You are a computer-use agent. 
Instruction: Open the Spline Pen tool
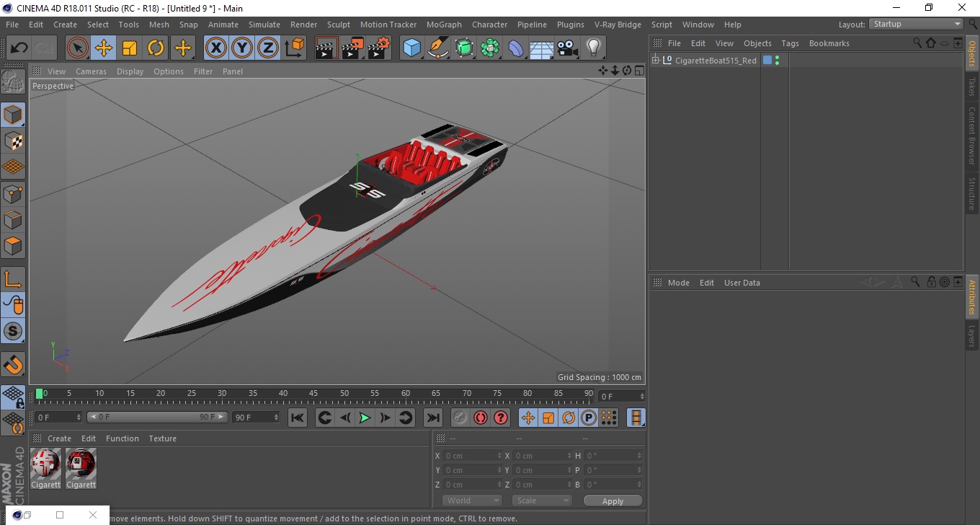[x=438, y=48]
